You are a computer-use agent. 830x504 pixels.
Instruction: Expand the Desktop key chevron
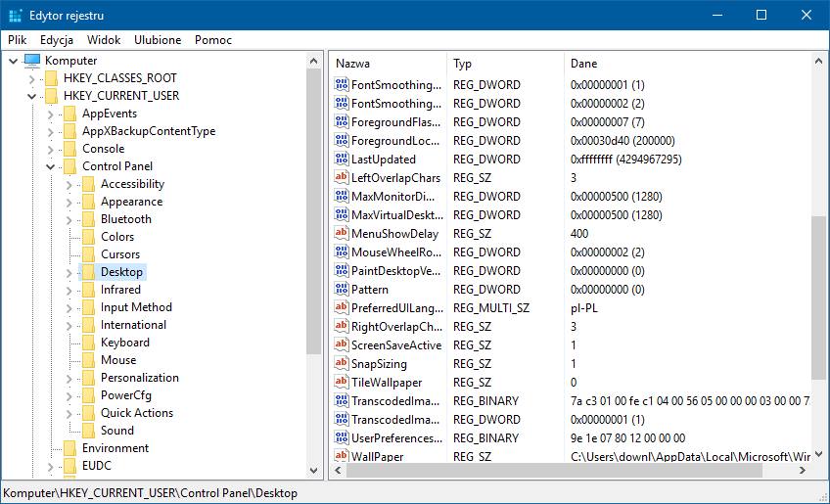click(69, 273)
